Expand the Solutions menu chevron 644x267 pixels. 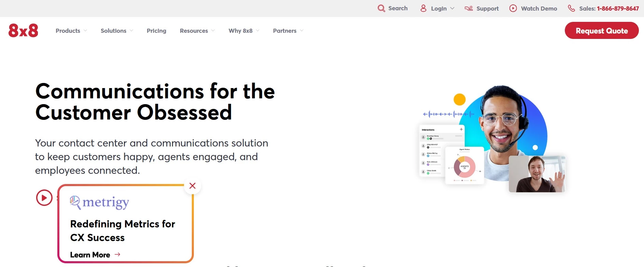coord(131,31)
